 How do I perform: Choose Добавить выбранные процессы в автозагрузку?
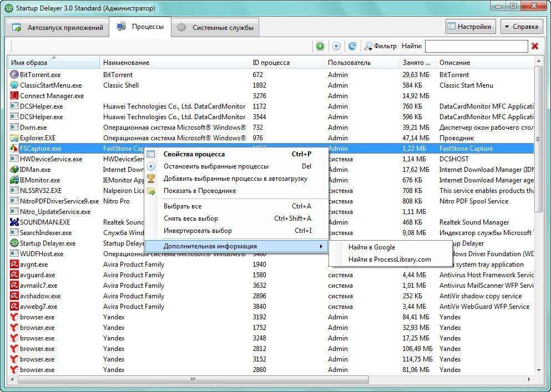(236, 179)
